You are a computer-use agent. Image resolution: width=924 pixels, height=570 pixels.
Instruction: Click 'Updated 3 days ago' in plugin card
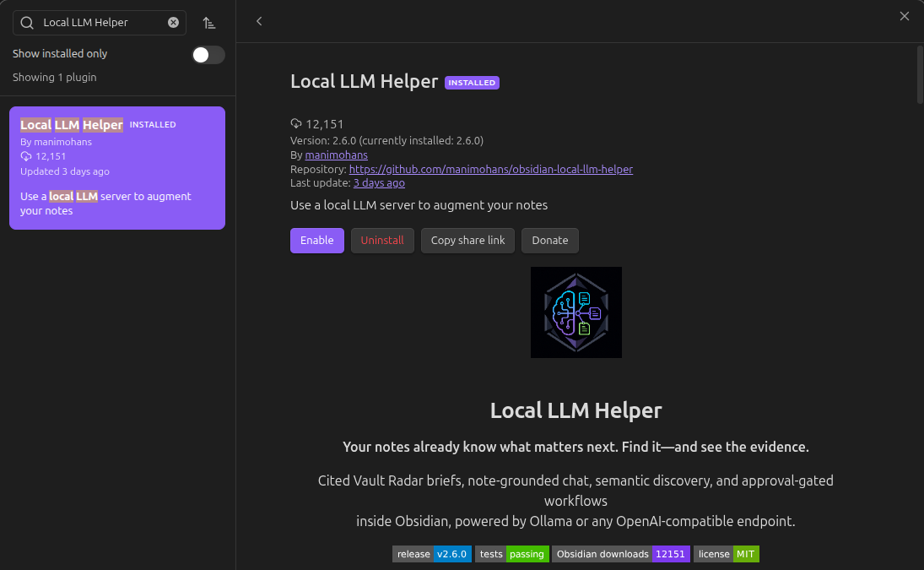65,171
